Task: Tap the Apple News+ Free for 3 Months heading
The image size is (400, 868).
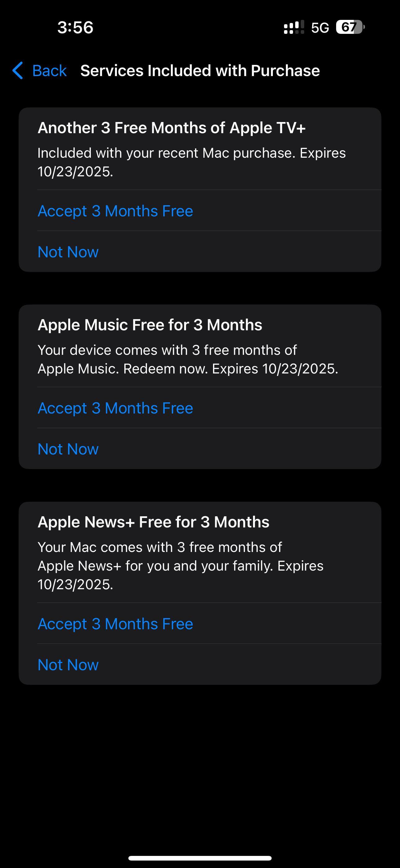Action: [x=153, y=522]
